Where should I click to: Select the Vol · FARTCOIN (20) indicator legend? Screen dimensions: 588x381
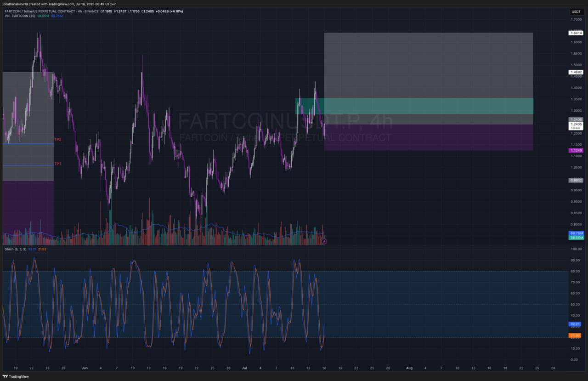(20, 16)
